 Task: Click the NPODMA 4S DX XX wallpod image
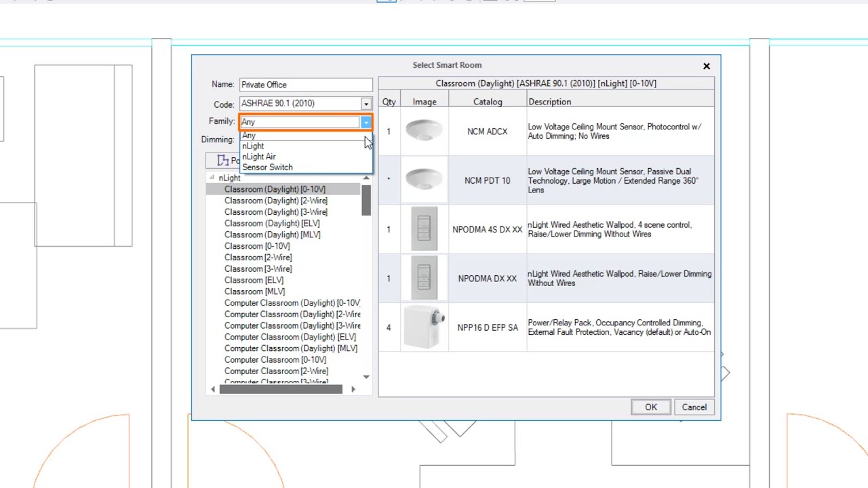[425, 229]
